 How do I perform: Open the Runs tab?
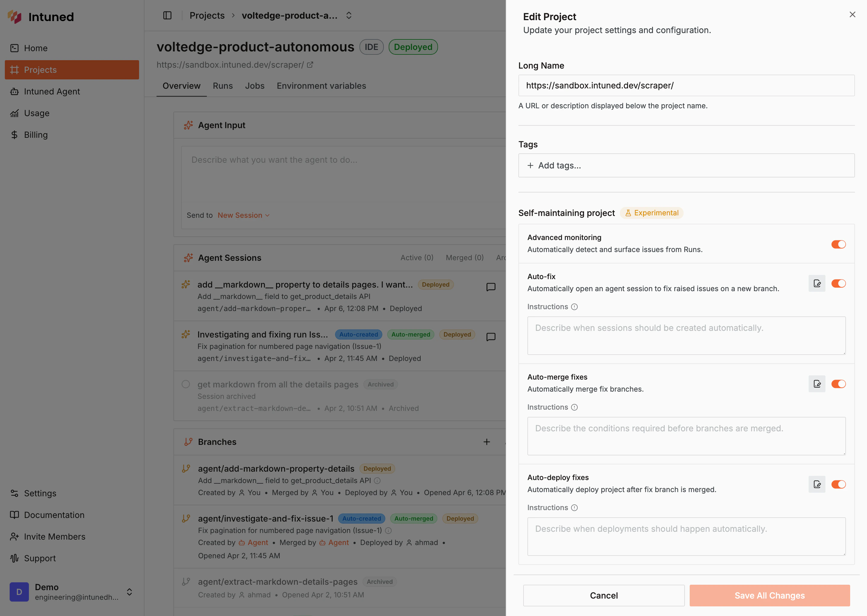click(222, 86)
